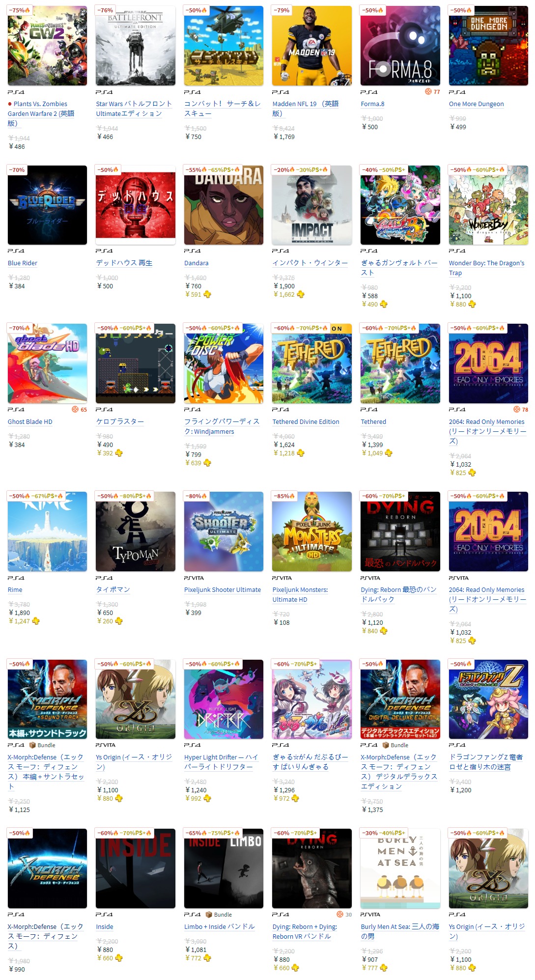
Task: Click the PS Plus icon beside Dandara ¥591 price
Action: (x=207, y=294)
